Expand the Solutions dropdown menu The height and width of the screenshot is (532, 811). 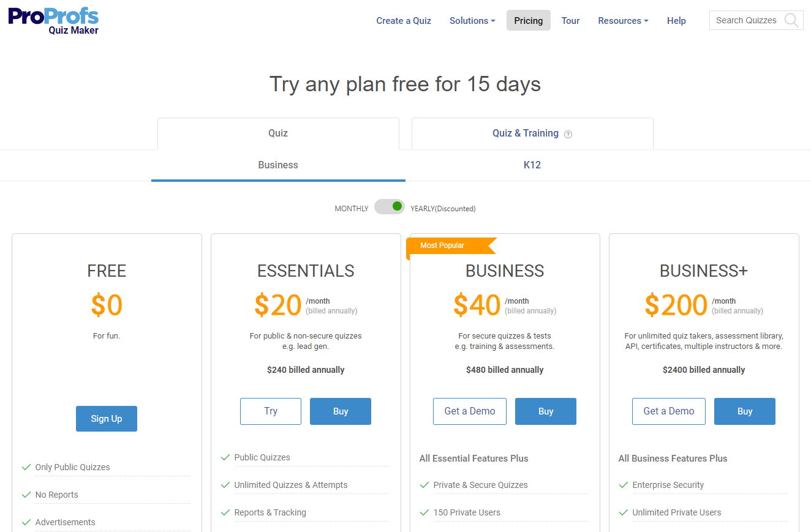472,20
